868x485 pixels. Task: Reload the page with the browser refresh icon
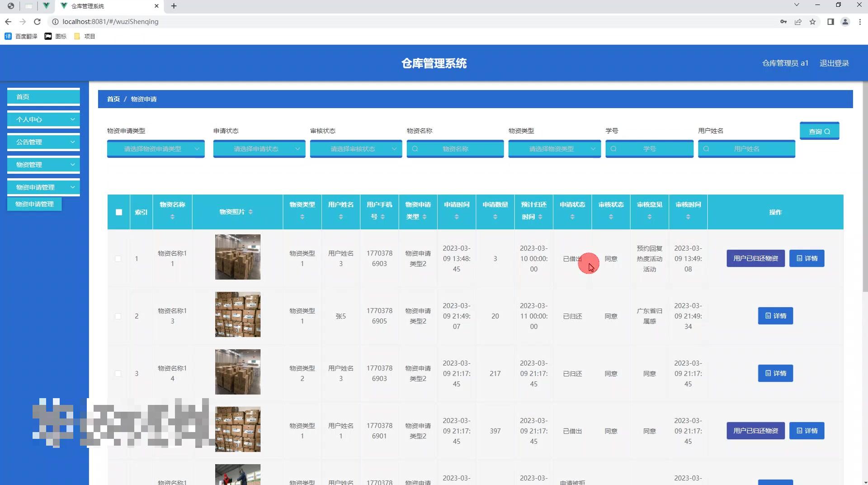[38, 21]
